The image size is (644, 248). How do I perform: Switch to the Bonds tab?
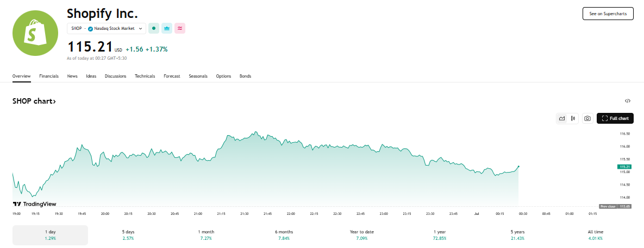tap(245, 76)
